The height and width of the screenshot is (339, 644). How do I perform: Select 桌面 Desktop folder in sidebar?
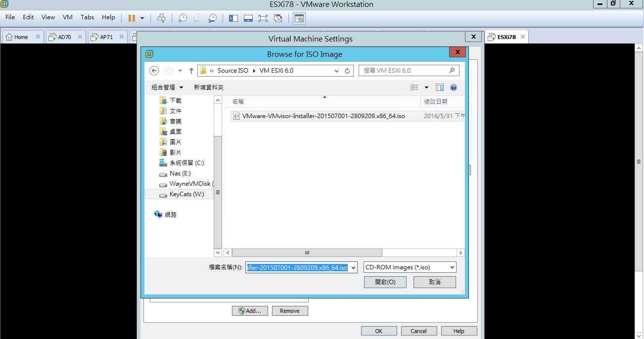click(x=171, y=131)
